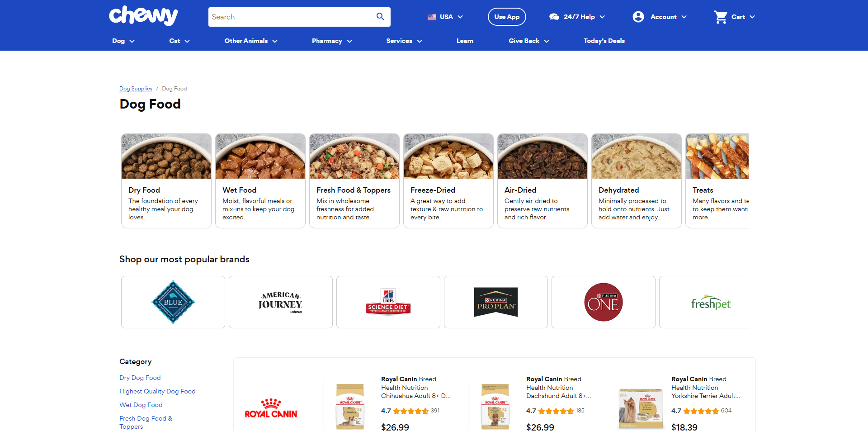Open the USA country dropdown arrow
This screenshot has width=868, height=431.
coord(460,17)
